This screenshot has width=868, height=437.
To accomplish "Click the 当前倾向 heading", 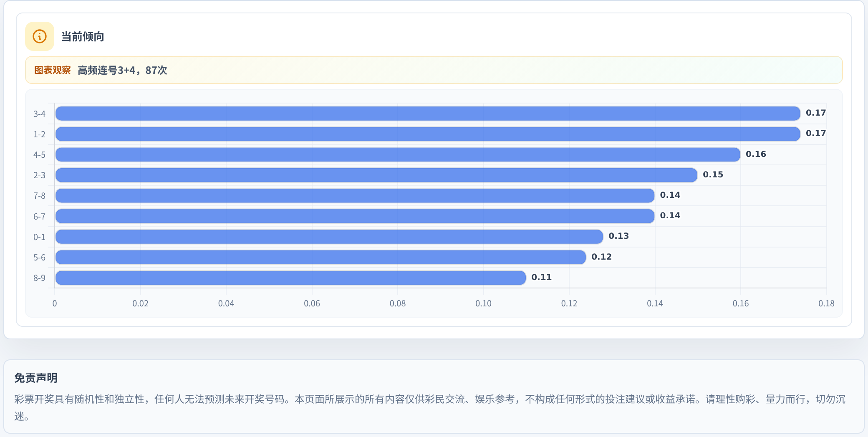I will 83,37.
